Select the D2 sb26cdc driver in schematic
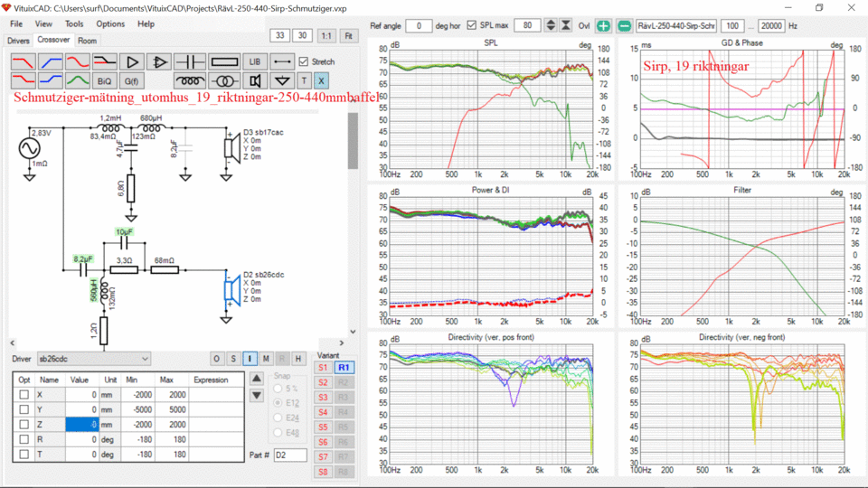This screenshot has height=488, width=868. point(232,290)
